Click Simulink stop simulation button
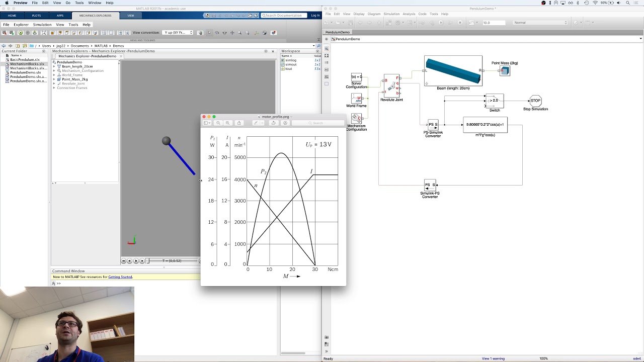Screen dimensions: 644x362 460,23
